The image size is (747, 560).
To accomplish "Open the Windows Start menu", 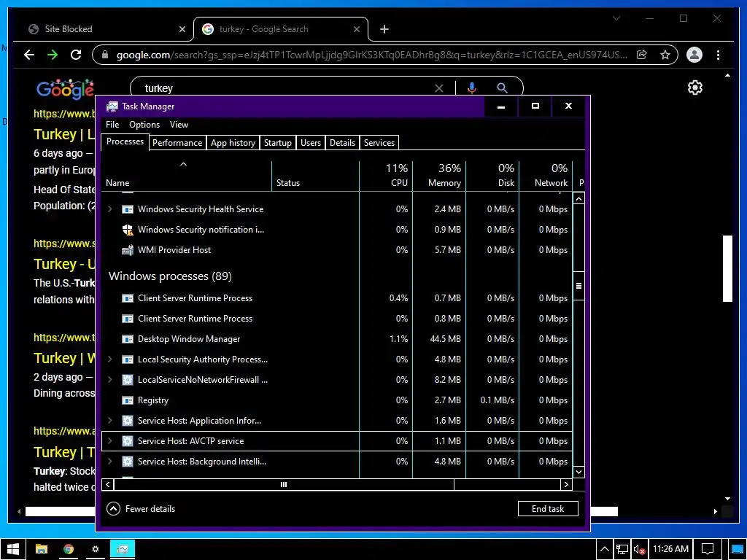I will click(x=13, y=549).
